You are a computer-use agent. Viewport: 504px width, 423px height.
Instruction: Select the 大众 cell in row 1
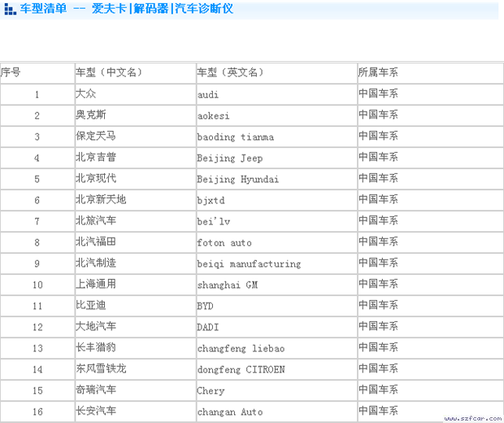[x=85, y=94]
